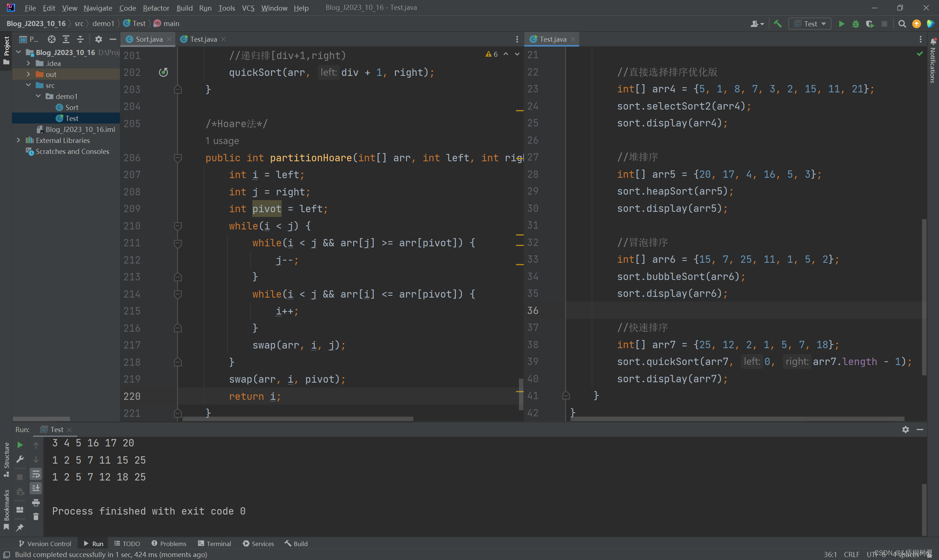This screenshot has width=939, height=560.
Task: Select Sort class in project tree
Action: [x=67, y=107]
